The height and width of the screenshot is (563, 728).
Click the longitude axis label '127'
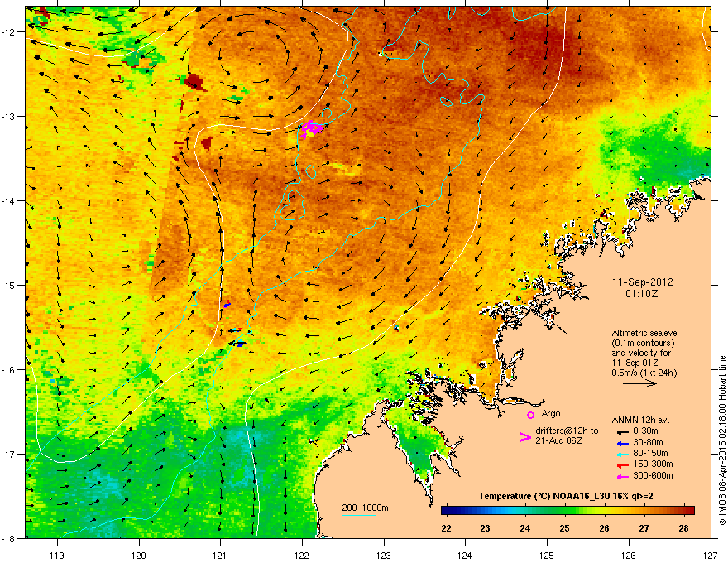point(711,555)
